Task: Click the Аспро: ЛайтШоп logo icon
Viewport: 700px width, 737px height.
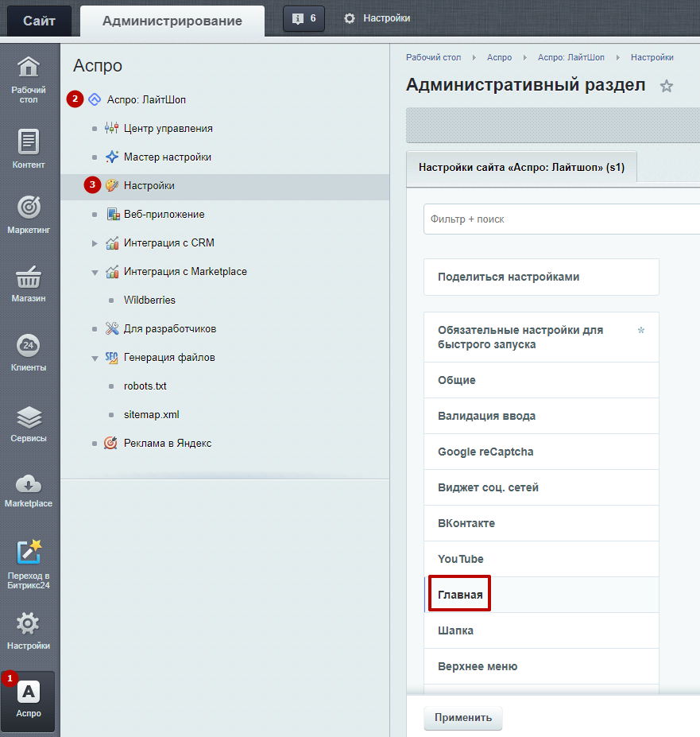Action: (95, 99)
